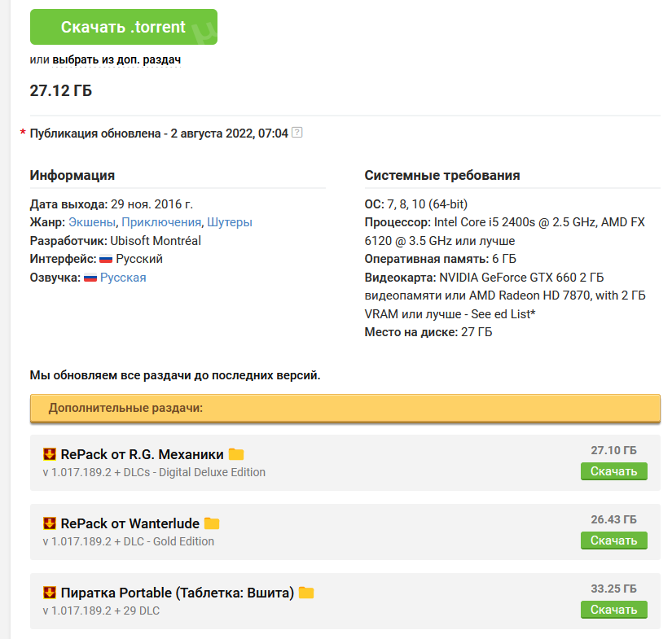Click the green Скачать .torrent button
This screenshot has width=672, height=639.
click(x=124, y=27)
